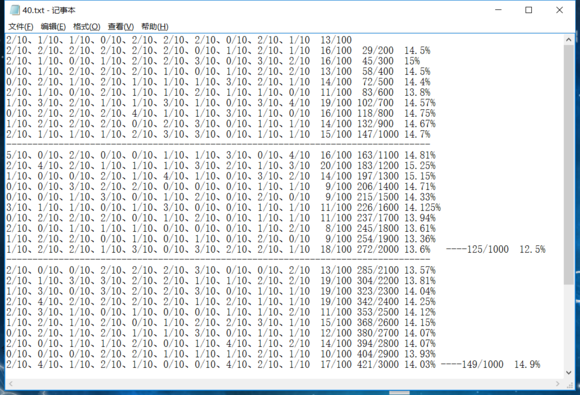Click the percentage 14.75%
This screenshot has width=580, height=395.
coord(420,113)
